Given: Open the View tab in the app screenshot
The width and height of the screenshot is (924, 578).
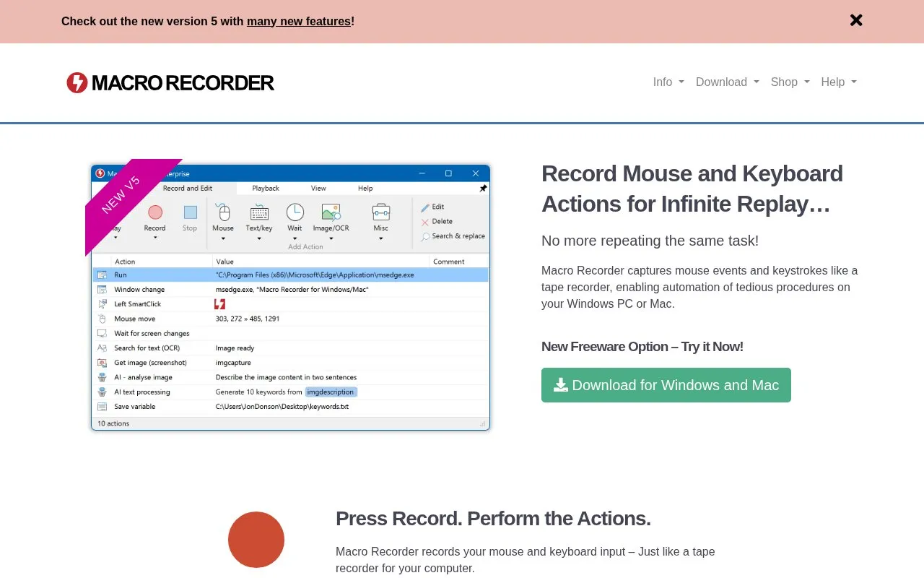Looking at the screenshot, I should (318, 189).
